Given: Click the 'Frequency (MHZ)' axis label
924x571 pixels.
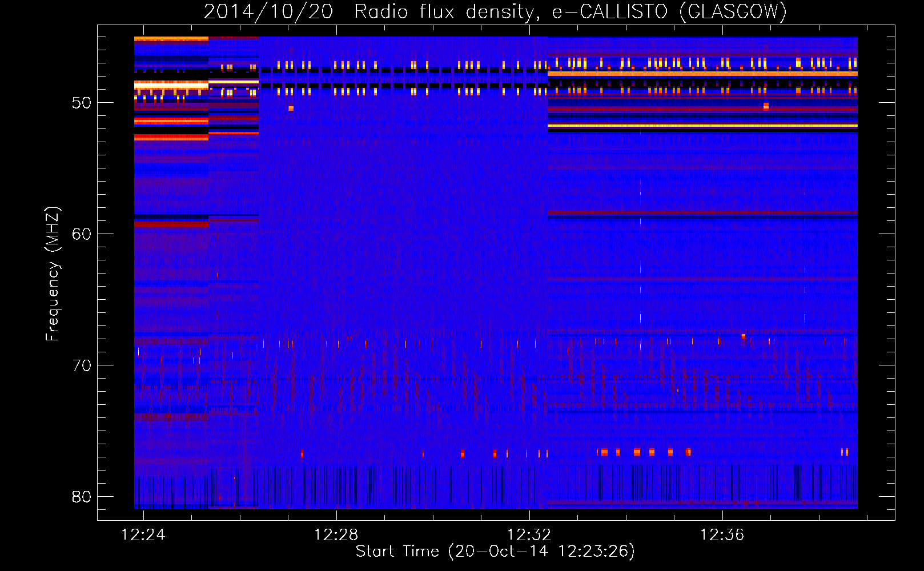Looking at the screenshot, I should click(53, 274).
